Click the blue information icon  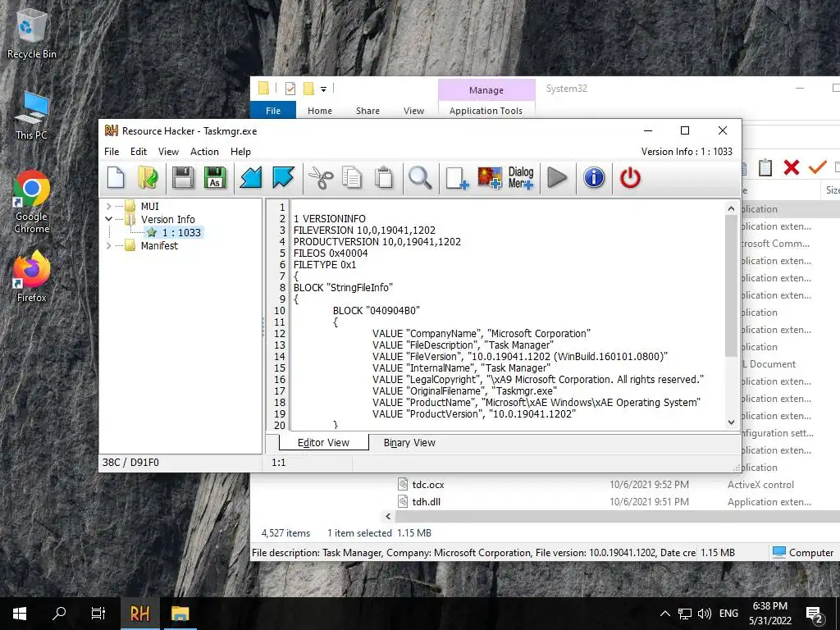(594, 178)
